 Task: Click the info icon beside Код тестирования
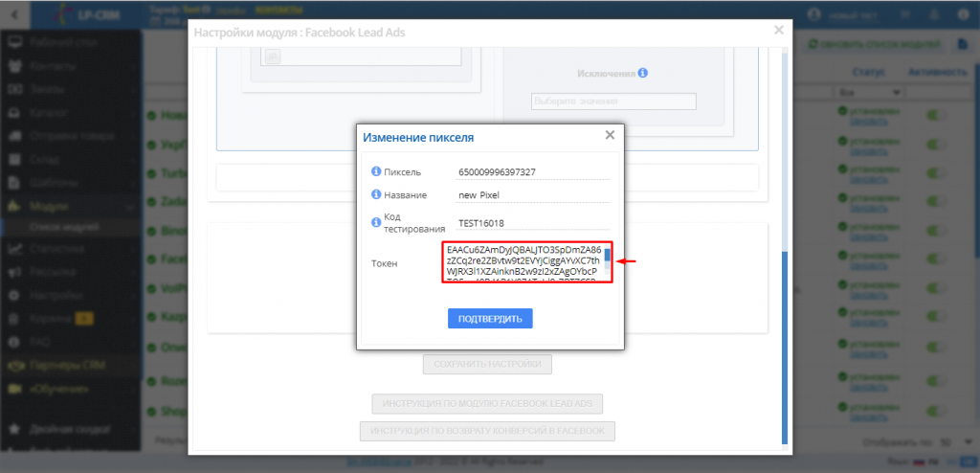pyautogui.click(x=376, y=222)
